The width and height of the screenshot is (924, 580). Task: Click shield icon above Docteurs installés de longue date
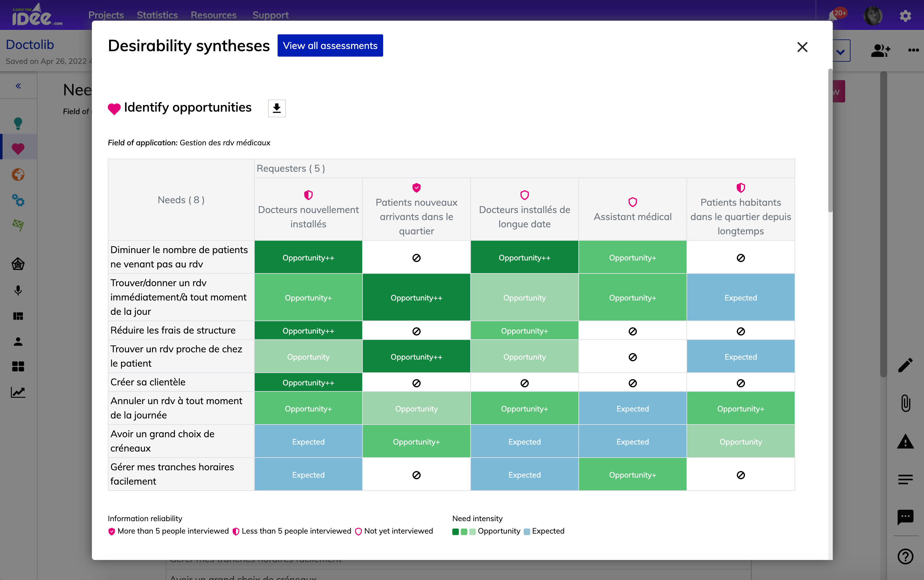pyautogui.click(x=524, y=195)
